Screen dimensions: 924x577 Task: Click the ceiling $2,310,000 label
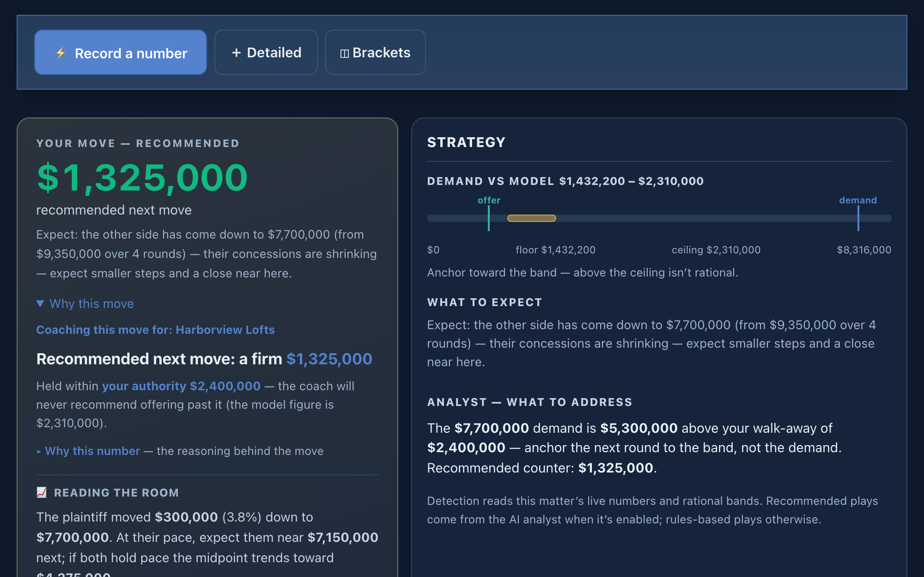[716, 250]
